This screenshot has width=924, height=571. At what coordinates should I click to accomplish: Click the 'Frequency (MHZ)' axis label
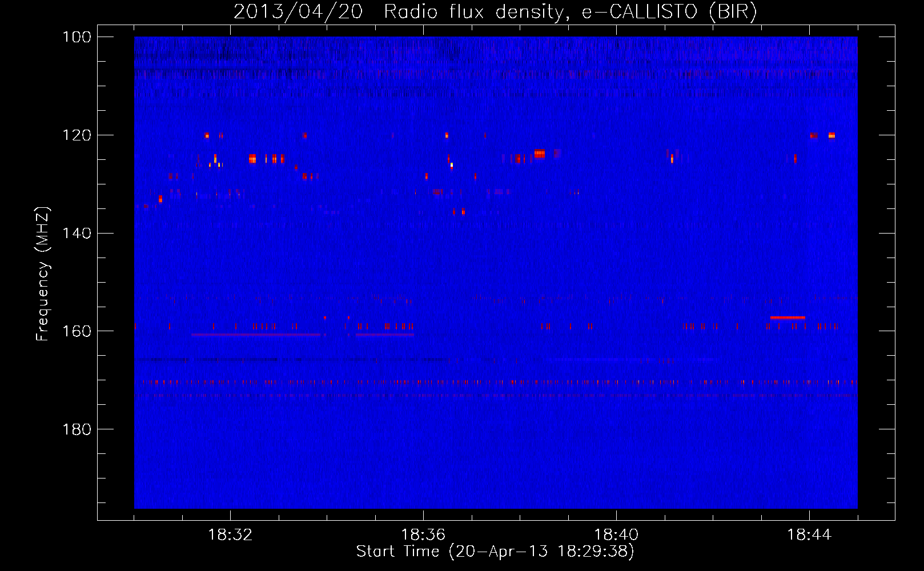(43, 274)
